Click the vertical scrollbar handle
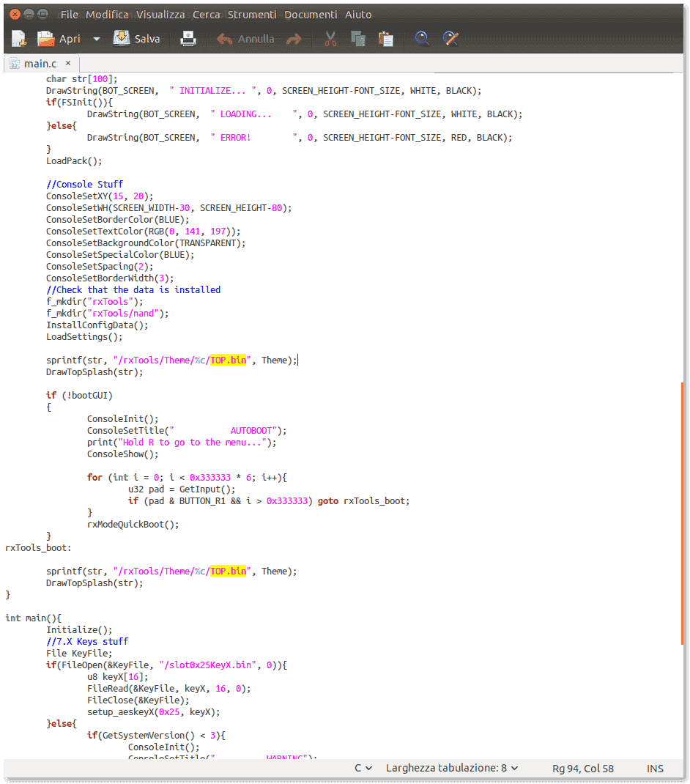This screenshot has height=784, width=690. 682,513
